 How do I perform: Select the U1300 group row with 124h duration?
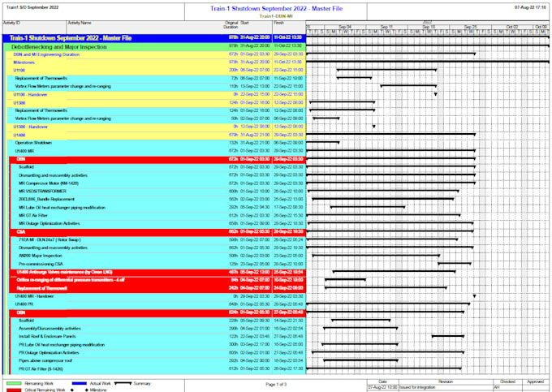pyautogui.click(x=156, y=103)
